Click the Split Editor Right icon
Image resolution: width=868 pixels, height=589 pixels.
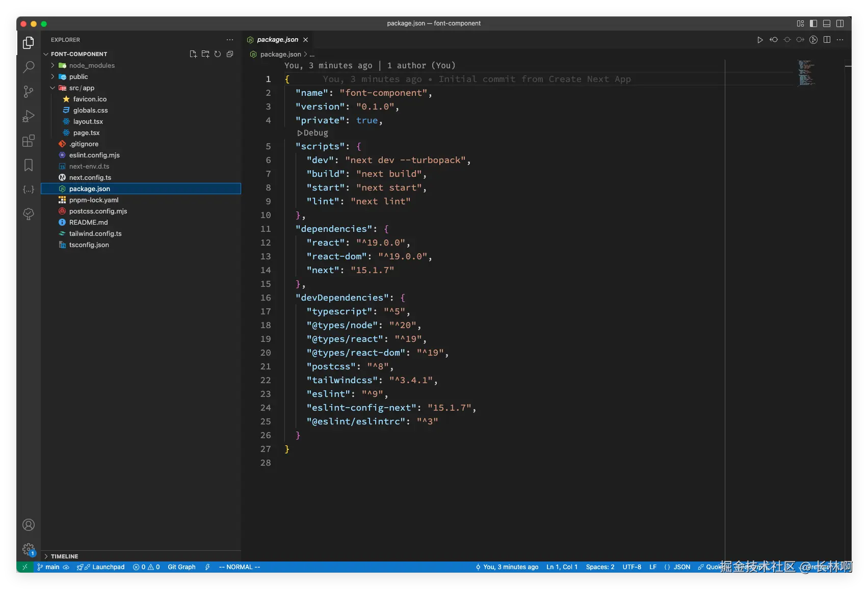(827, 40)
